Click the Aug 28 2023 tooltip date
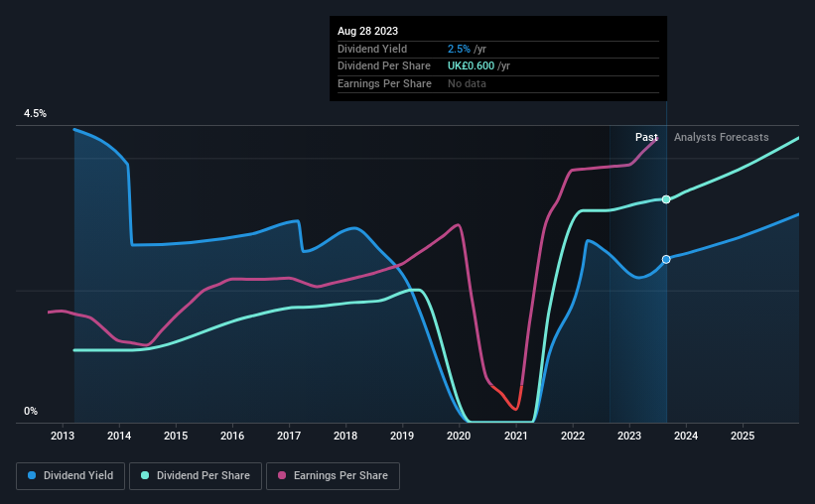 pyautogui.click(x=368, y=31)
